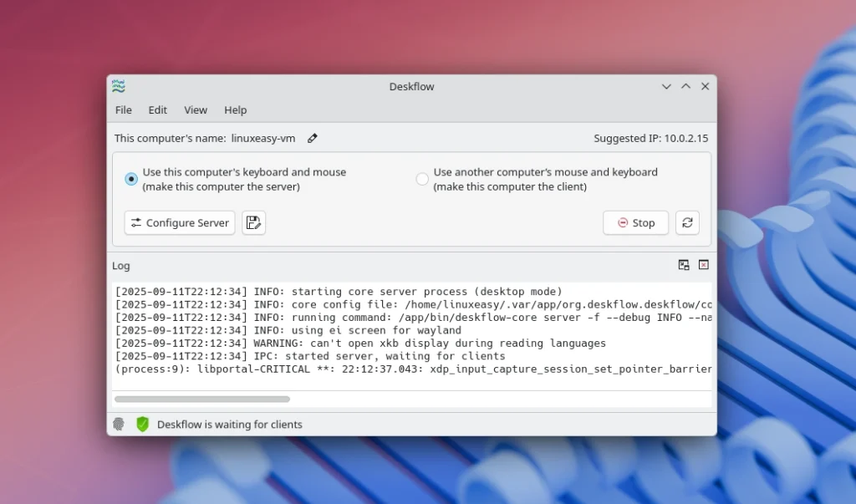Select 'Use another computer's mouse and keyboard'
856x504 pixels.
tap(422, 178)
